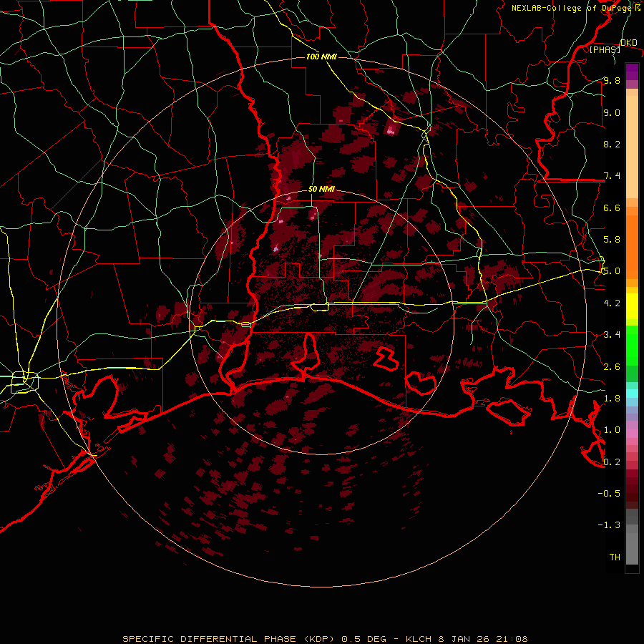The height and width of the screenshot is (644, 644).
Task: Select the bright yellow color bar segment
Action: (632, 306)
